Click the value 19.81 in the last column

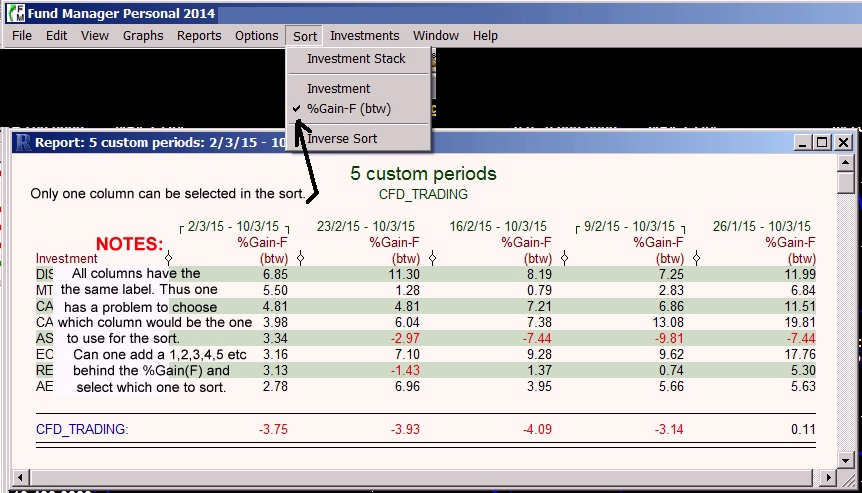coord(800,322)
